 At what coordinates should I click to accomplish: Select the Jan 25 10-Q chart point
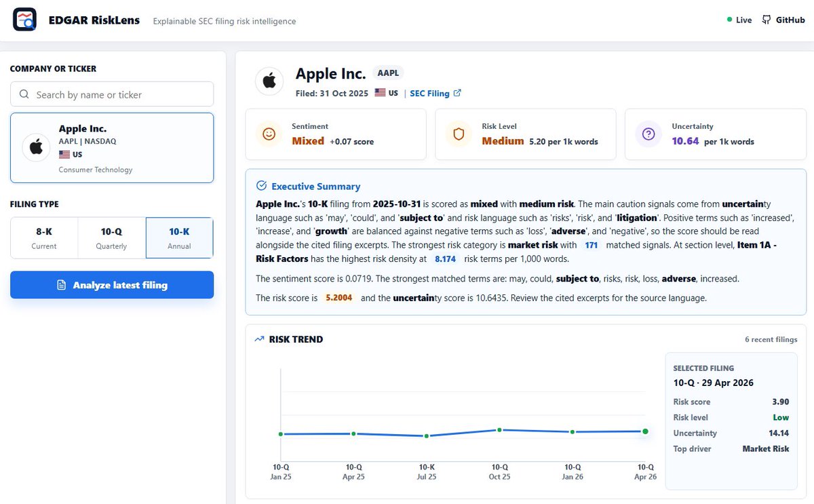[281, 434]
